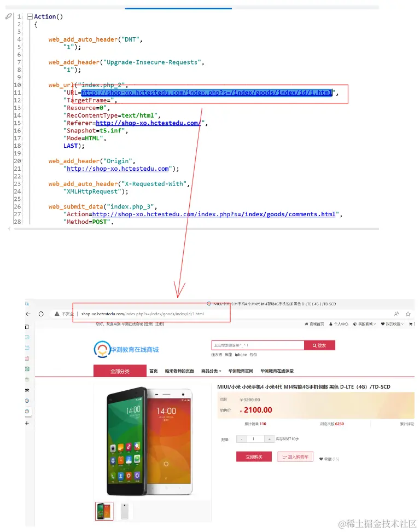This screenshot has height=532, width=420.
Task: Expand the 商品分类 nav dropdown
Action: pyautogui.click(x=211, y=371)
